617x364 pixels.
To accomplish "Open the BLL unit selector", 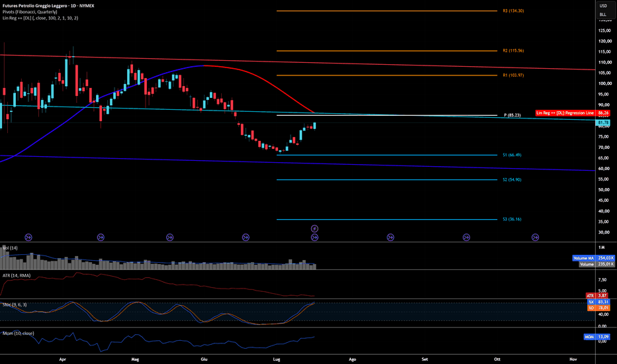I will pyautogui.click(x=603, y=15).
